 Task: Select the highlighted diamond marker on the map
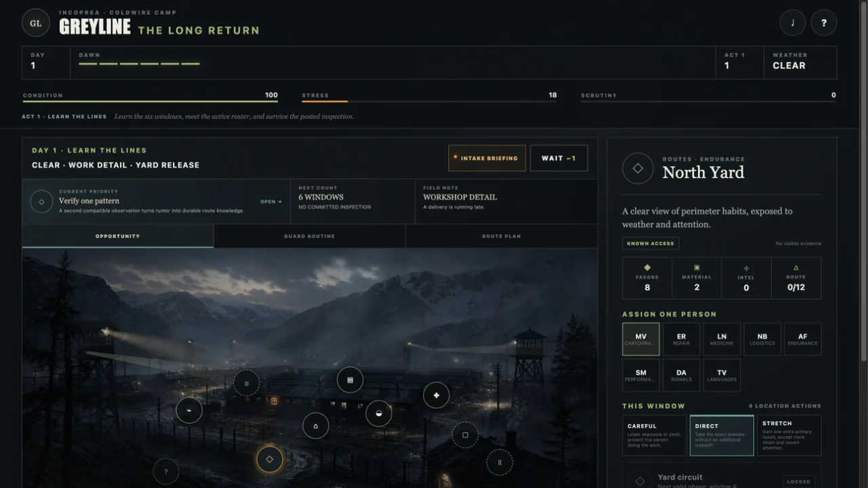click(x=269, y=460)
